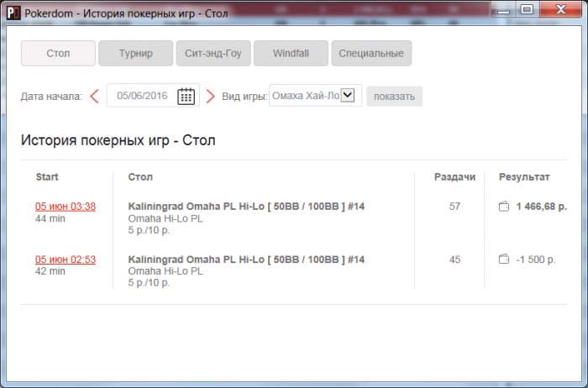The height and width of the screenshot is (388, 588).
Task: Open the Сит-энд-Гоу tab
Action: pos(213,53)
